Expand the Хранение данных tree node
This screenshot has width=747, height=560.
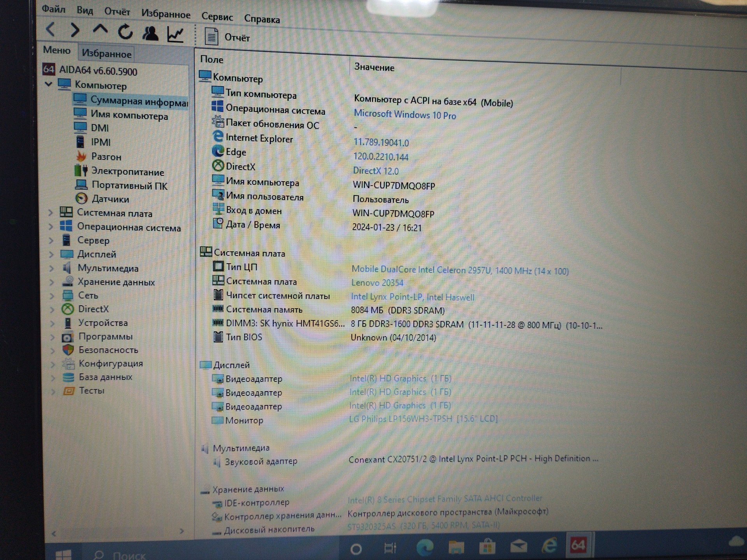[51, 282]
